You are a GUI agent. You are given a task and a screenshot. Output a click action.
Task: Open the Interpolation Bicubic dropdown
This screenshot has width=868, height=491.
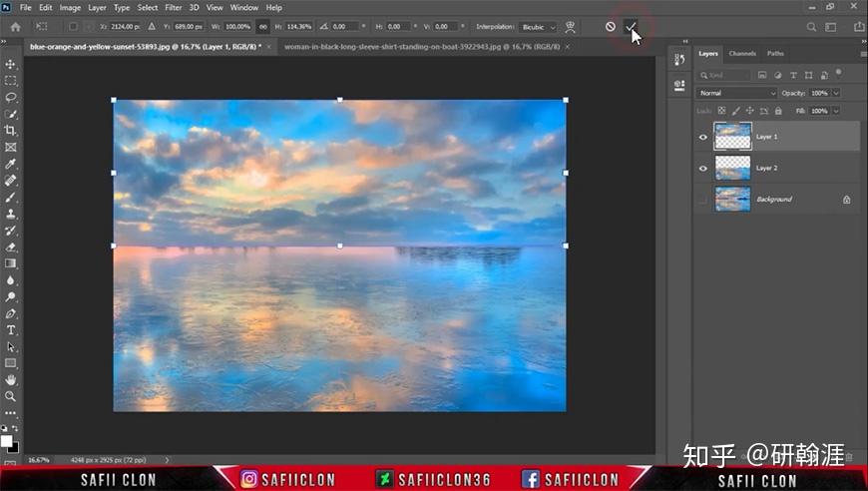tap(538, 27)
